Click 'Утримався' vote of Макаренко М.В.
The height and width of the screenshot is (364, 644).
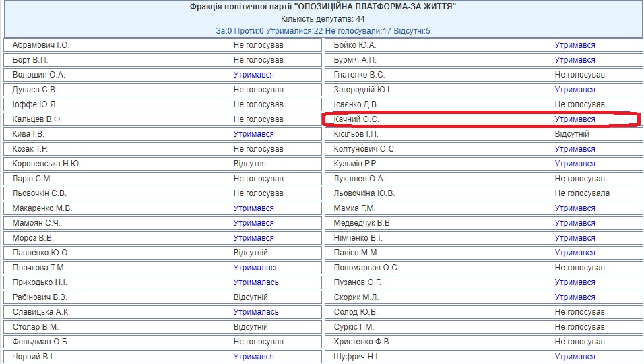tap(253, 208)
